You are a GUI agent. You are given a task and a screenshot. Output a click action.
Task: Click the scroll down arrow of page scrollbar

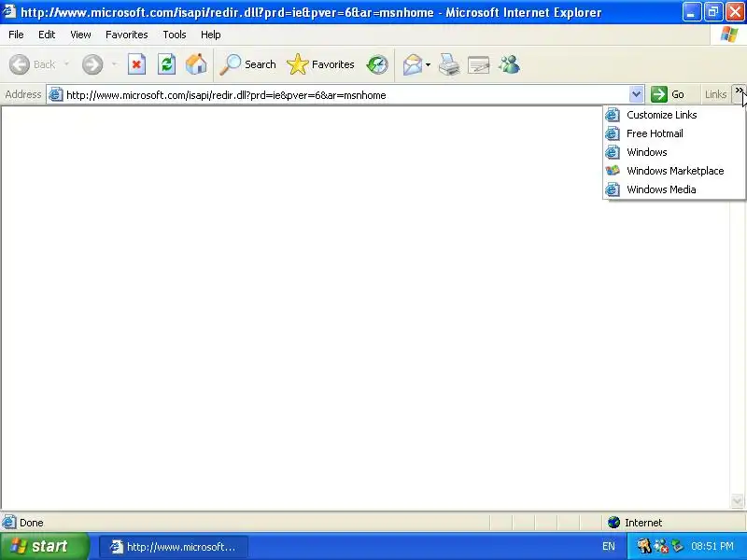[x=737, y=500]
